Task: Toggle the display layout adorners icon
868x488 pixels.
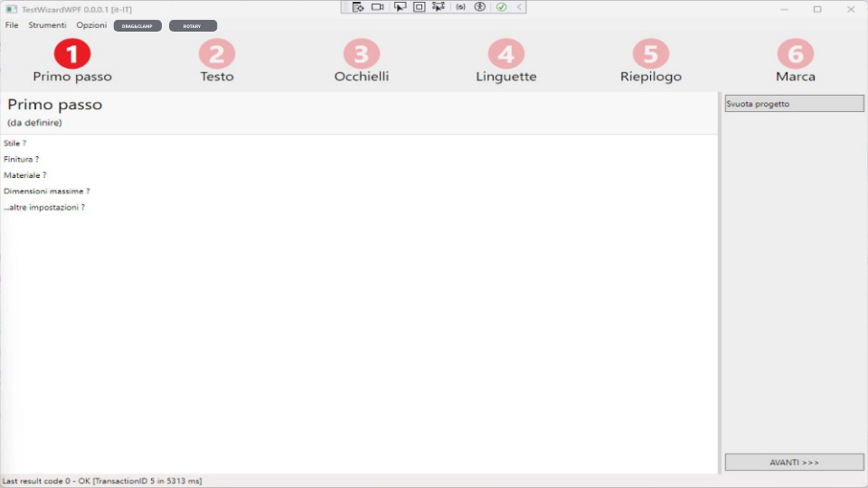Action: point(420,7)
